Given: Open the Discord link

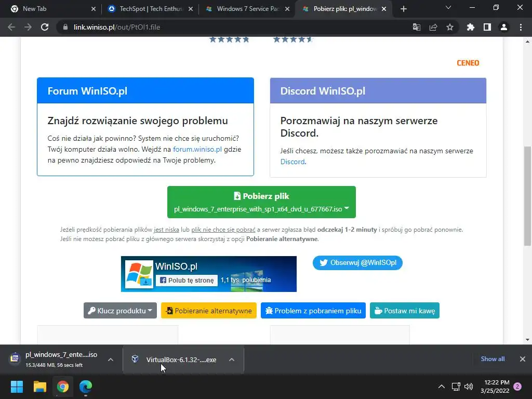Looking at the screenshot, I should [292, 162].
